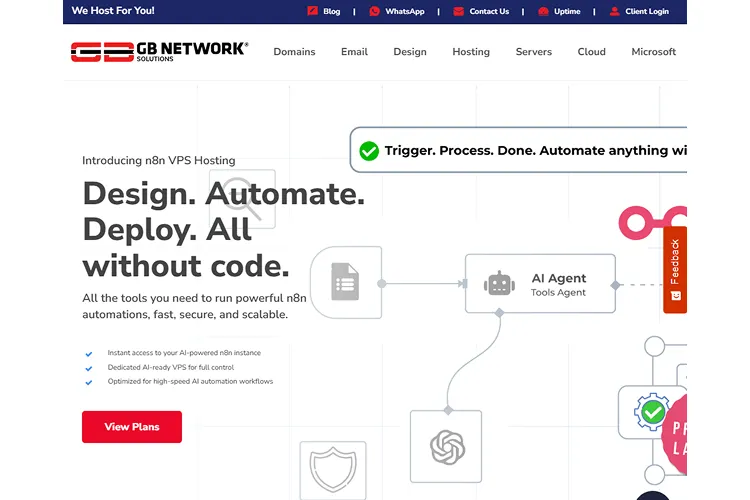Click the OpenAI logo node
The height and width of the screenshot is (500, 750).
point(446,446)
